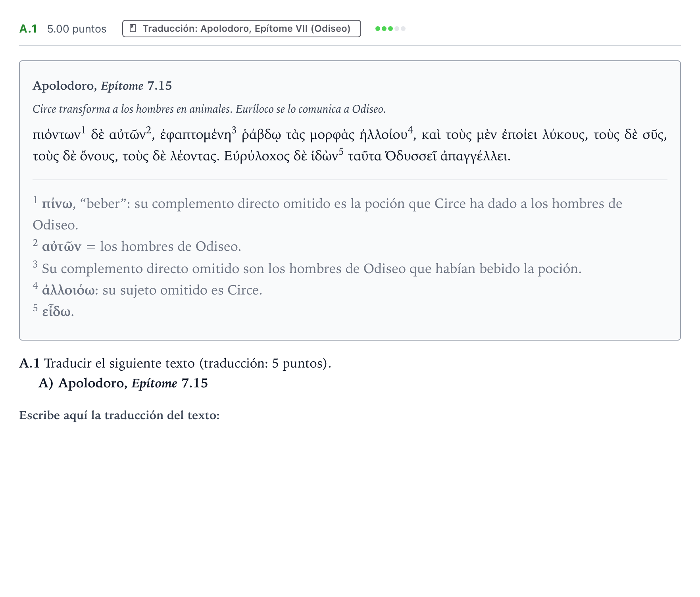Click the book icon inside the Traducción tag

click(x=133, y=29)
